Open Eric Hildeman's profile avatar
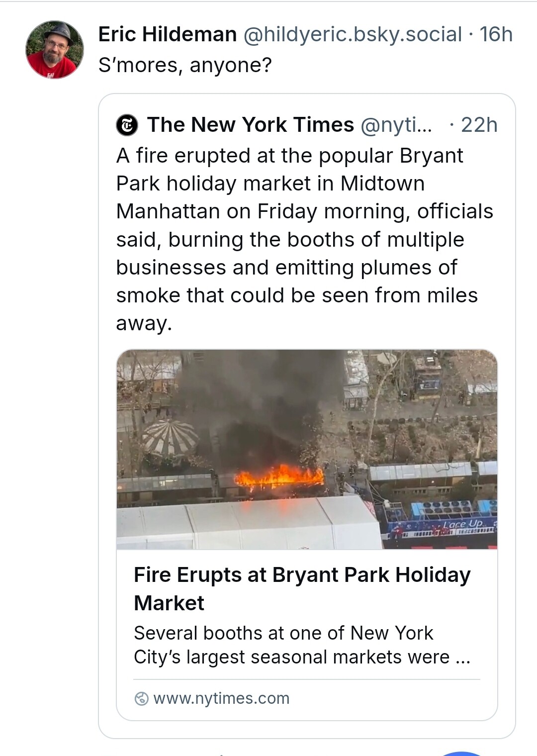The height and width of the screenshot is (756, 537). 55,50
